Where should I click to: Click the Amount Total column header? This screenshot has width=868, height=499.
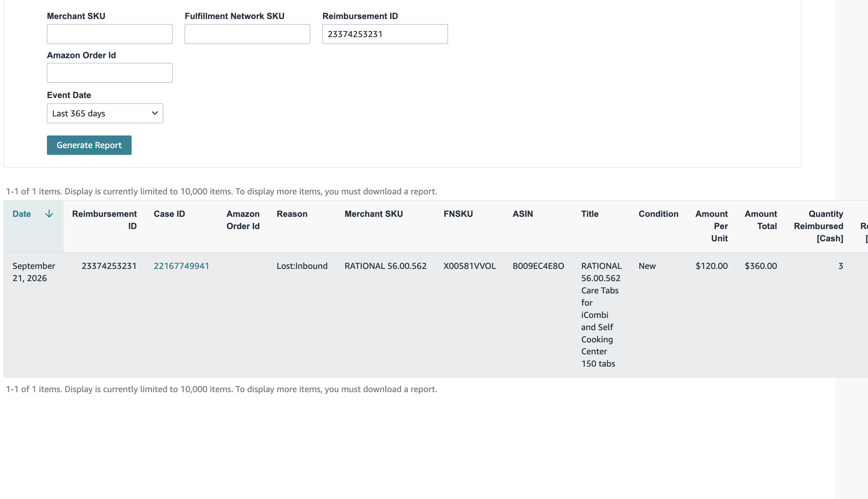click(x=761, y=220)
